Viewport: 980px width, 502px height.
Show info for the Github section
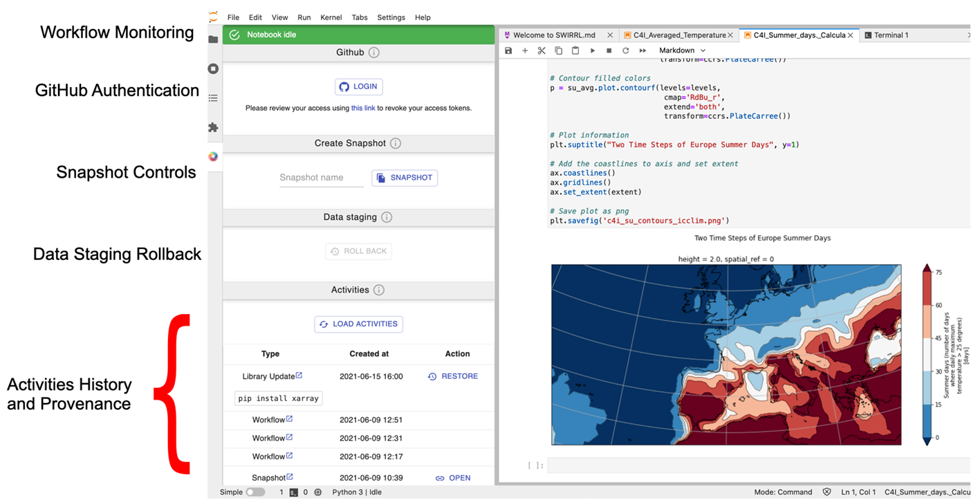(x=373, y=53)
